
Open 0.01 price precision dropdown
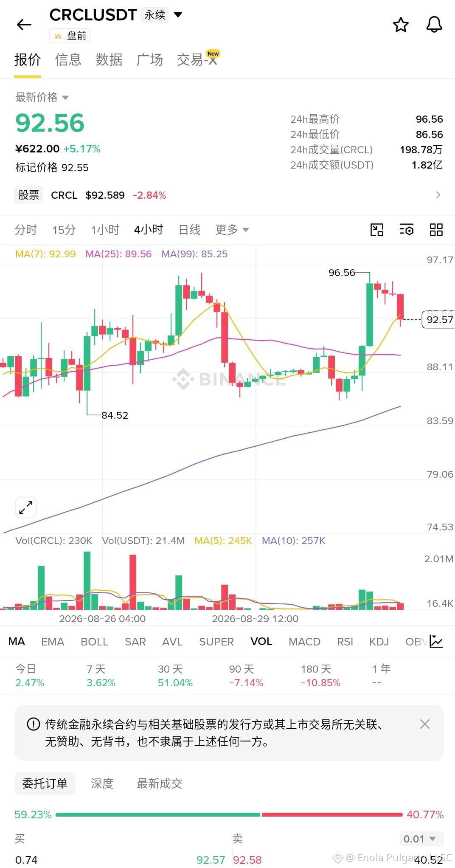click(x=421, y=839)
